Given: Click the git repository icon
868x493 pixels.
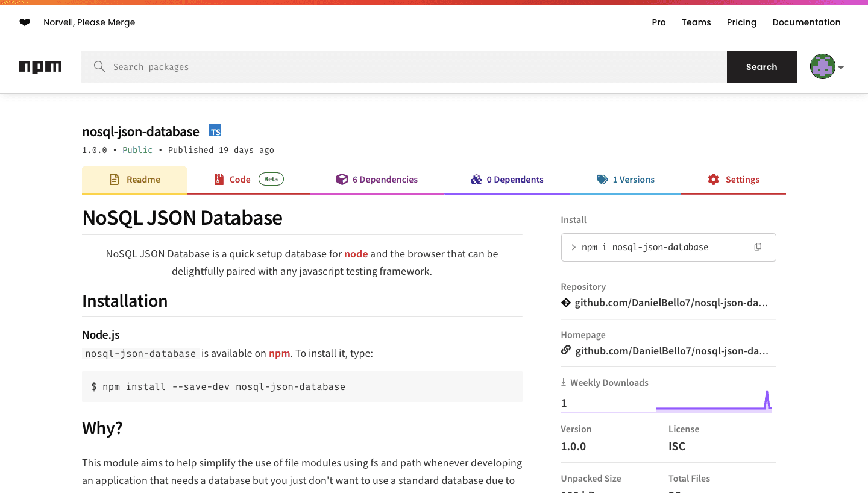Looking at the screenshot, I should [565, 303].
